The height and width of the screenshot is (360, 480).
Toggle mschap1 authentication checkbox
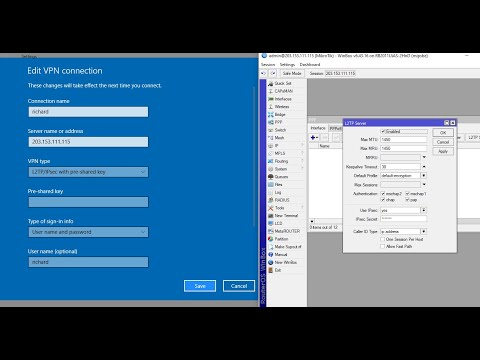point(407,194)
